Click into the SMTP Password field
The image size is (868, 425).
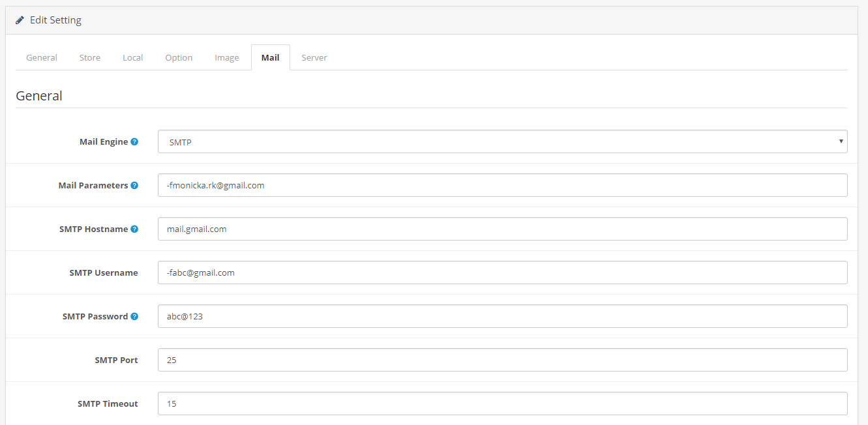pos(502,316)
